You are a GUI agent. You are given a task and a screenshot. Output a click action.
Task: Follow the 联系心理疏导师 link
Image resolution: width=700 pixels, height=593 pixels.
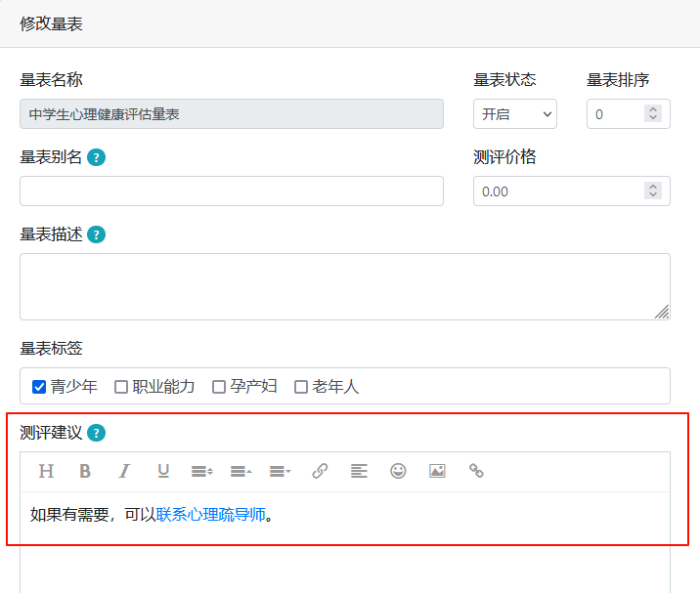pos(211,515)
